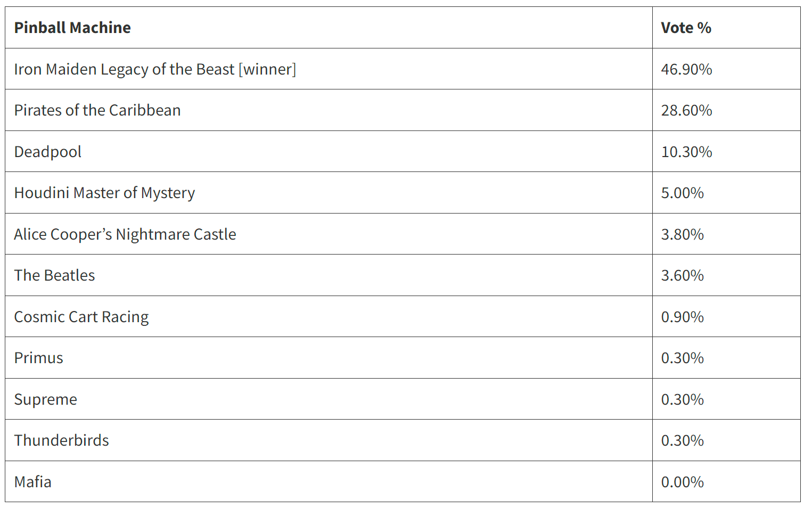Click the 0.90% vote value
The image size is (812, 516).
click(682, 317)
